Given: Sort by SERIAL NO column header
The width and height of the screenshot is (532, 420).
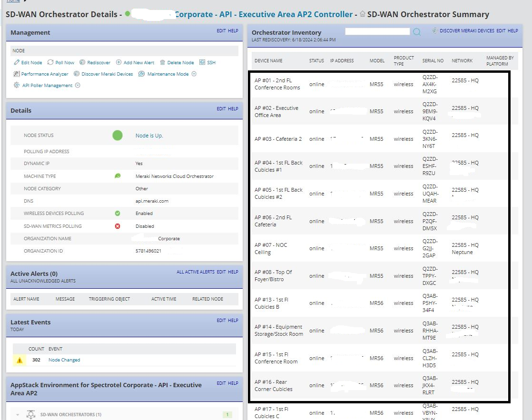Looking at the screenshot, I should click(x=433, y=61).
